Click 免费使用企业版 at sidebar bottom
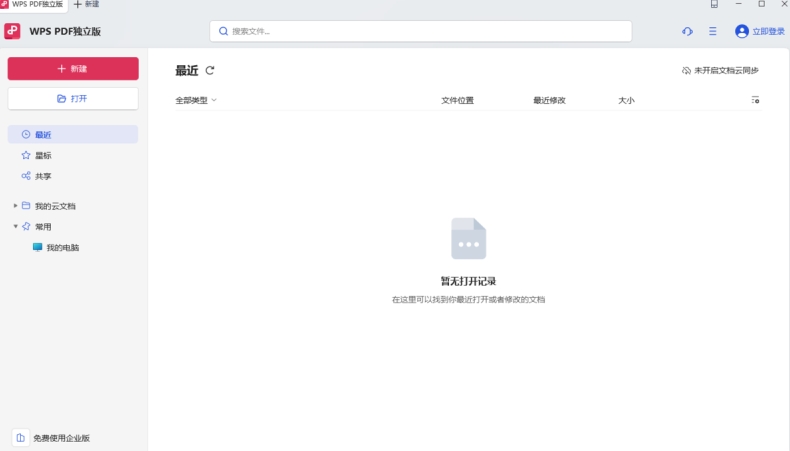This screenshot has width=790, height=451. pyautogui.click(x=61, y=438)
